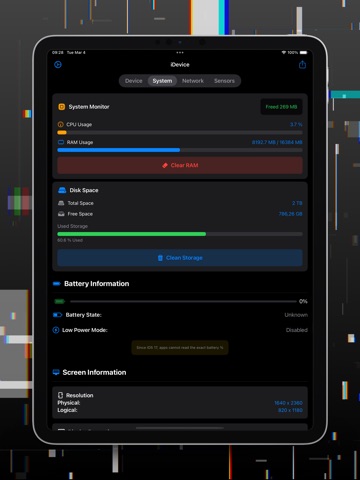Tap the green Used Storage bar
The width and height of the screenshot is (360, 480).
132,234
